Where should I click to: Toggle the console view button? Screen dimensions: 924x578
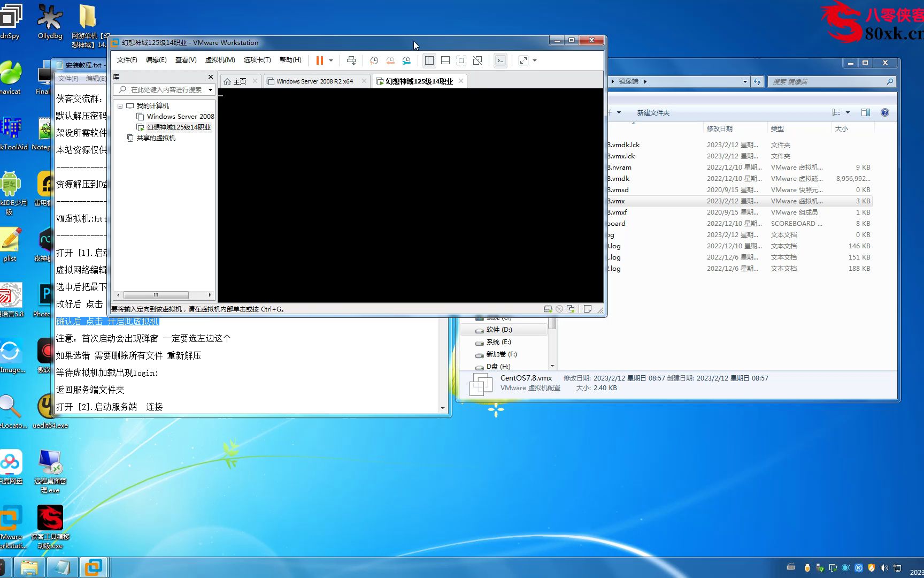click(x=500, y=60)
